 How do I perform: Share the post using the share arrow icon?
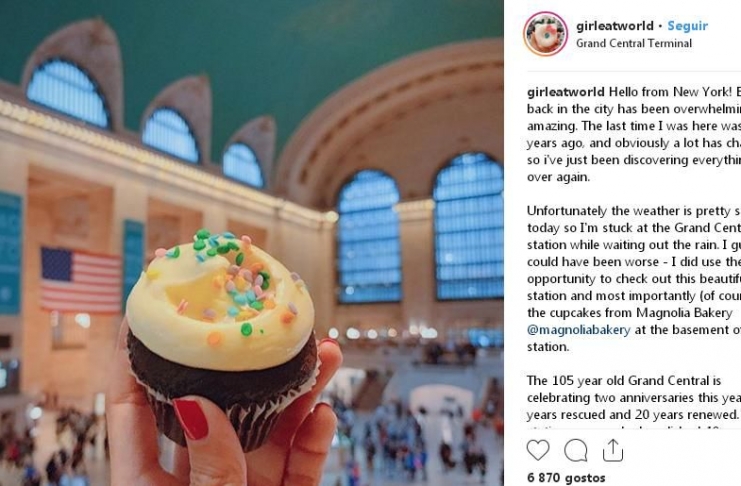(612, 450)
